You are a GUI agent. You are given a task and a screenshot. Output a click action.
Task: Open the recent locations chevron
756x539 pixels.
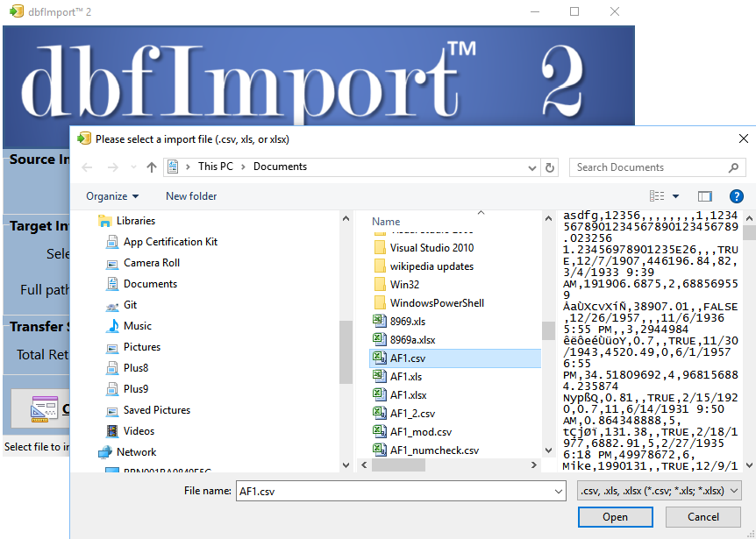tap(133, 167)
